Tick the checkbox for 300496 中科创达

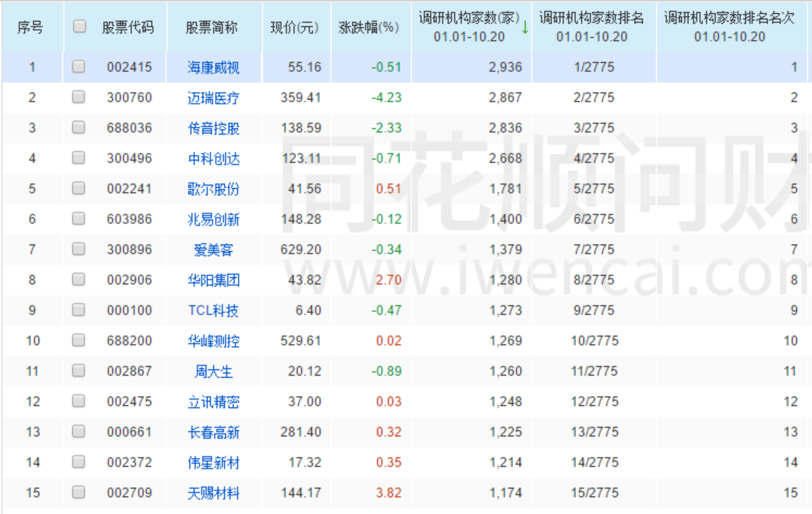point(79,158)
